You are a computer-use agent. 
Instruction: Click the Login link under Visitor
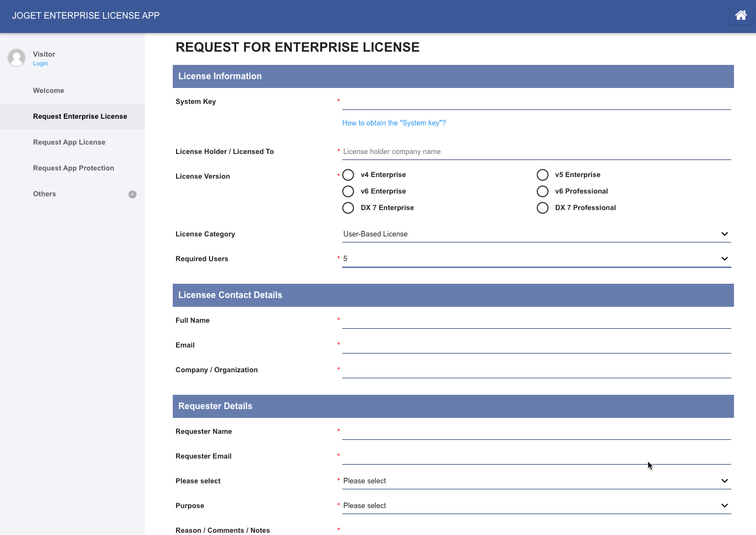pyautogui.click(x=40, y=64)
